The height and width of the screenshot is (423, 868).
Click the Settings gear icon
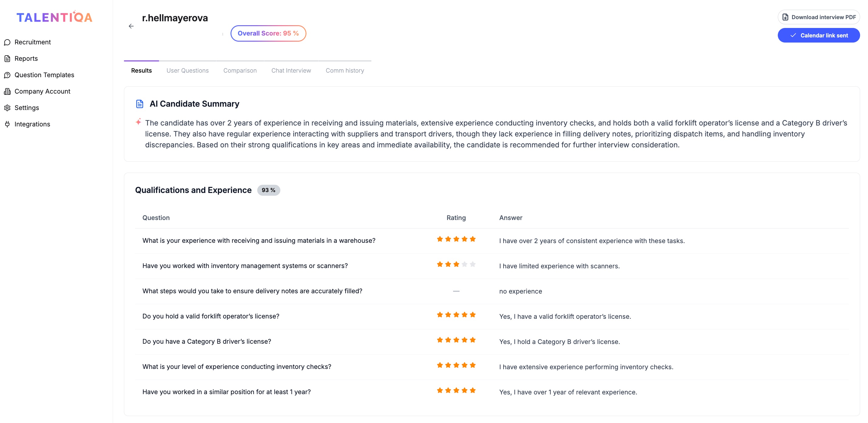point(7,108)
